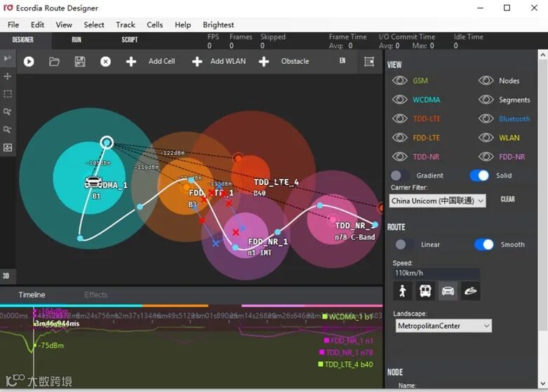548x392 pixels.
Task: Open the Track menu
Action: [x=126, y=25]
